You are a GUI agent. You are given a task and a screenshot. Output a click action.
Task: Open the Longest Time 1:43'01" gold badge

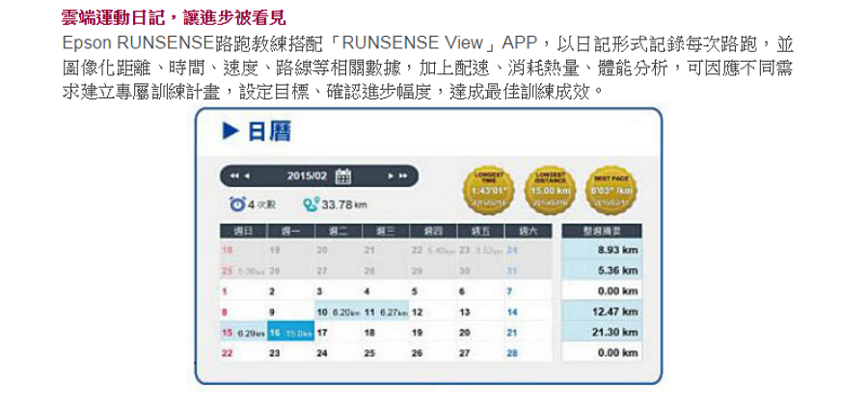[488, 191]
